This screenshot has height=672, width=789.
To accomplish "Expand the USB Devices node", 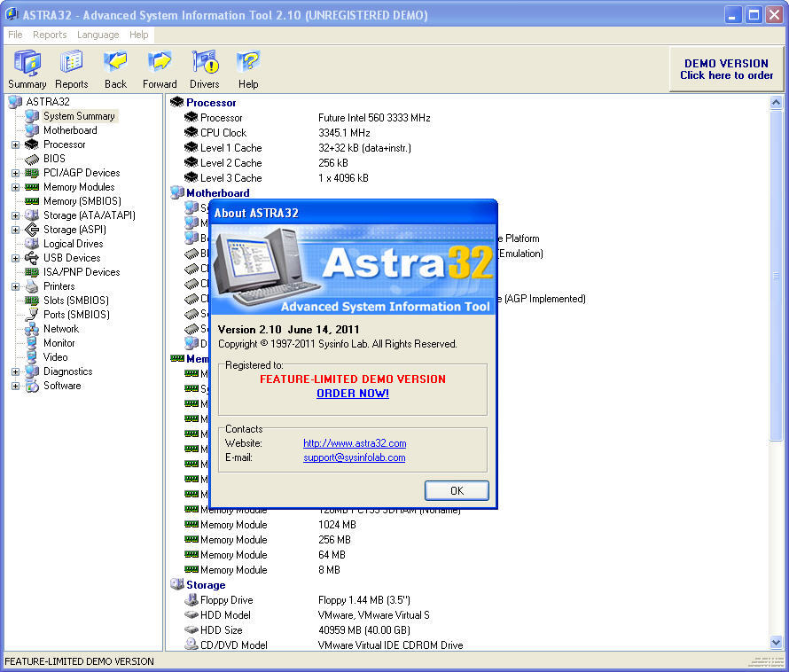I will tap(16, 258).
